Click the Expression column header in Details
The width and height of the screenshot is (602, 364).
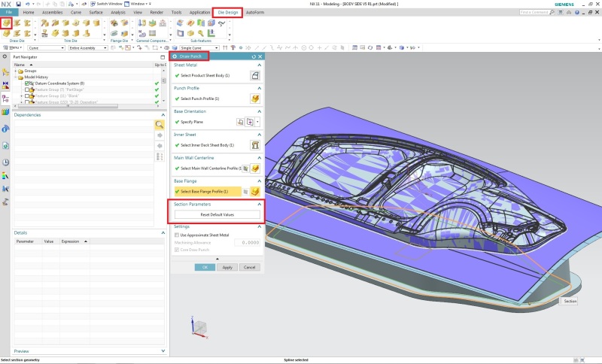point(74,241)
